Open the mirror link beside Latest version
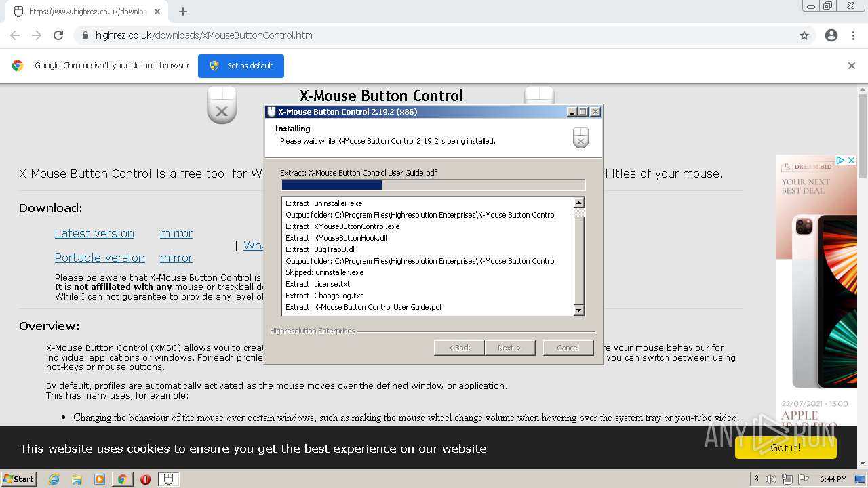The height and width of the screenshot is (488, 868). (176, 233)
